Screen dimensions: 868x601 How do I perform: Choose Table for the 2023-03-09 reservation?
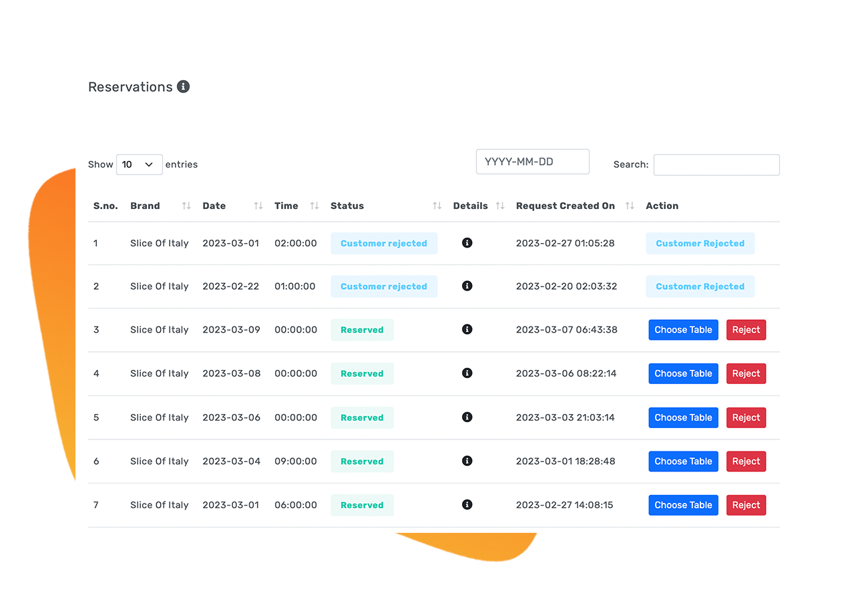[x=683, y=330]
